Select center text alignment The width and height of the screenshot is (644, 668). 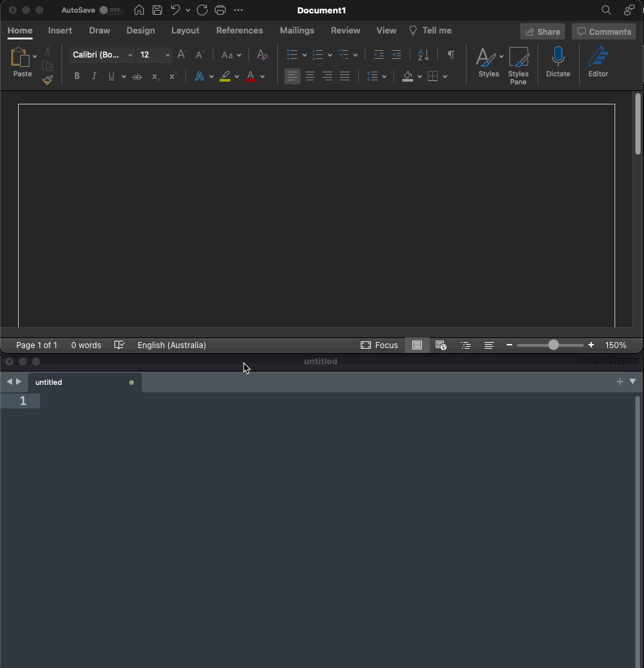(x=310, y=76)
